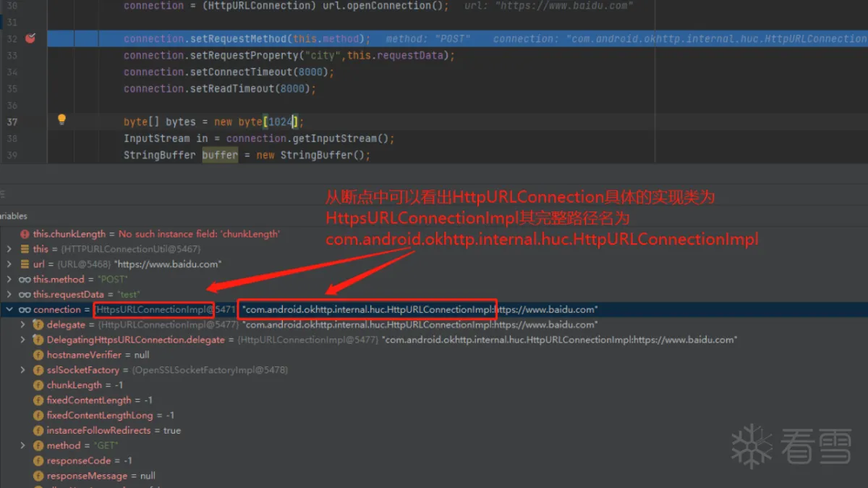
Task: Click the watch icon beside this.requestData
Action: tap(25, 295)
